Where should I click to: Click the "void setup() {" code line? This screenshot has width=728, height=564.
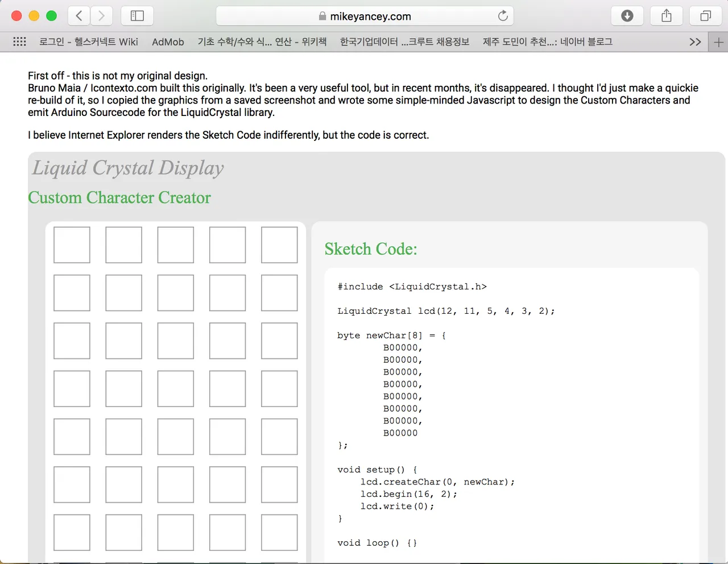coord(377,470)
